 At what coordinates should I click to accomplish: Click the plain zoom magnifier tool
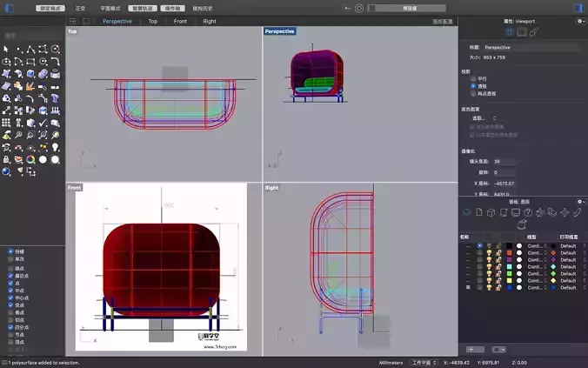(x=18, y=135)
